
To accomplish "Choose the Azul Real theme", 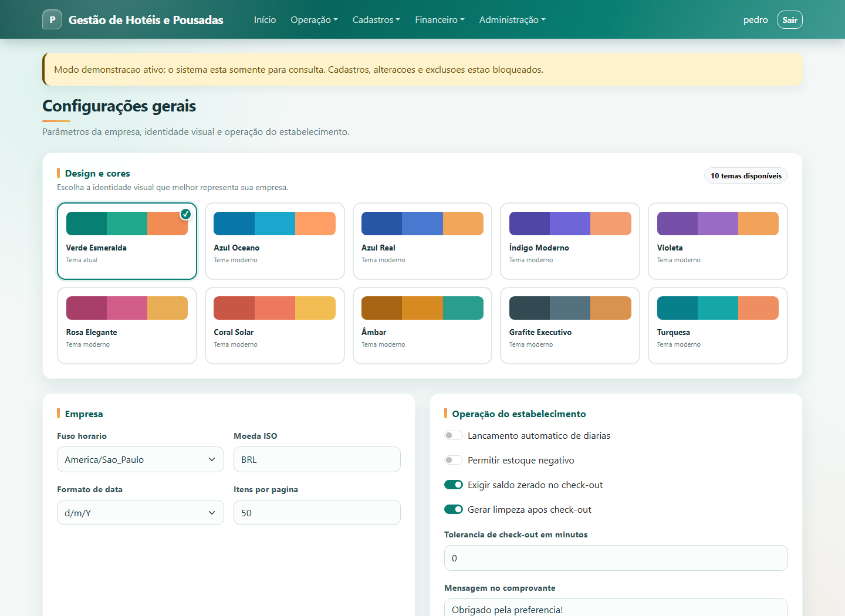I will pos(422,241).
